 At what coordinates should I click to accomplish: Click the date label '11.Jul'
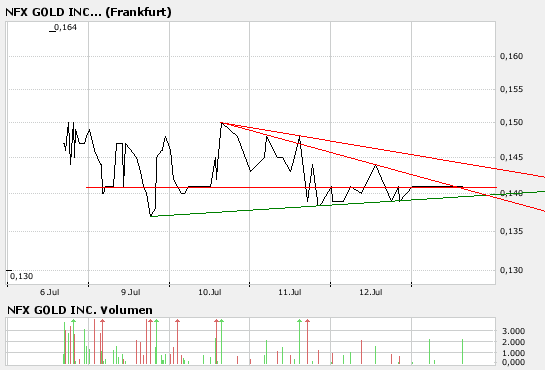(290, 292)
